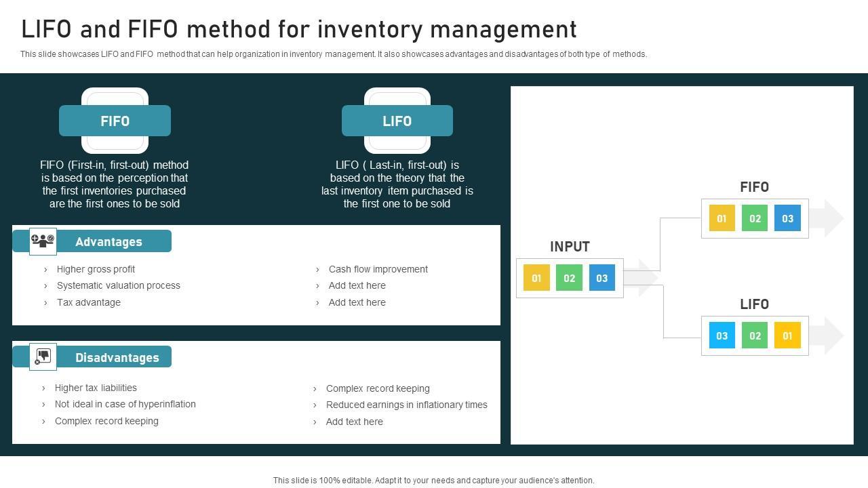
Task: Pick the yellow 01 box under INPUT
Action: (536, 278)
